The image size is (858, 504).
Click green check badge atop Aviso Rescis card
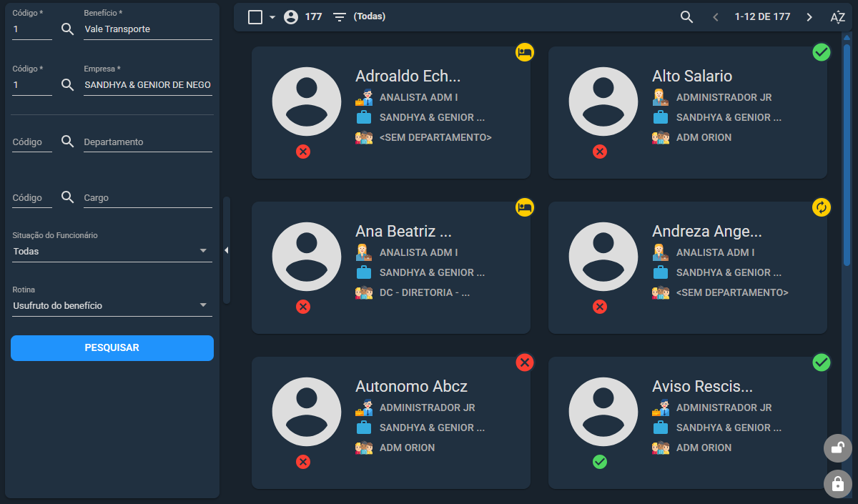(822, 362)
